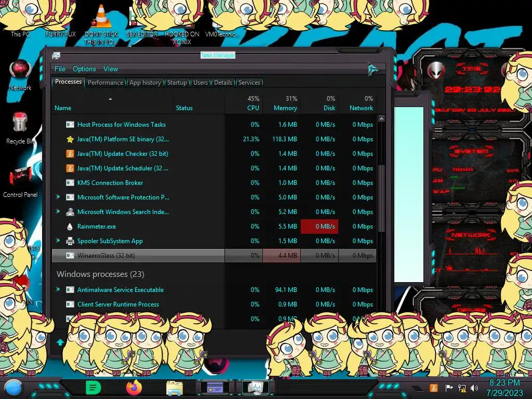Click the Task Manager taskbar button
This screenshot has height=399, width=532.
(x=255, y=388)
